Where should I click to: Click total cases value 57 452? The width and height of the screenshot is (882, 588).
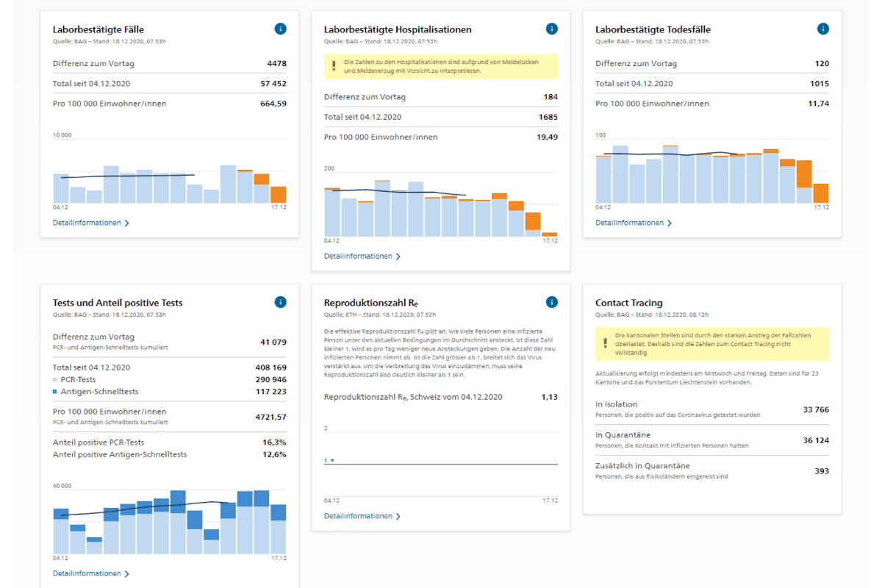point(273,84)
